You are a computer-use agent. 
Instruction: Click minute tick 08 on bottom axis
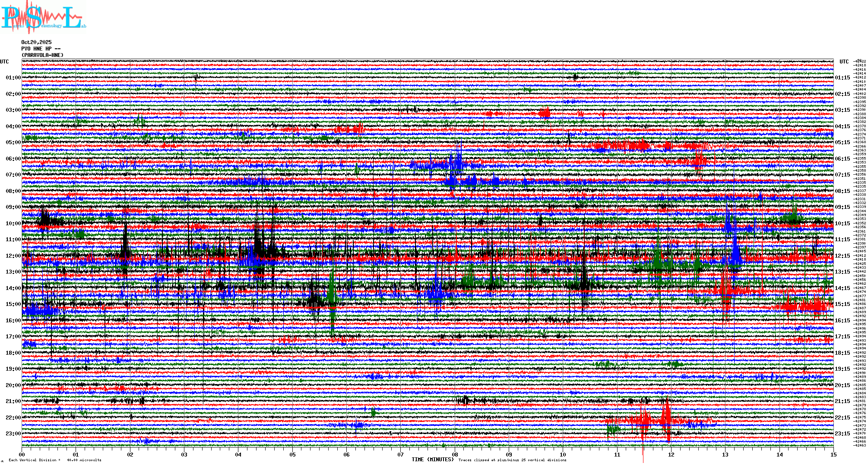(x=455, y=454)
